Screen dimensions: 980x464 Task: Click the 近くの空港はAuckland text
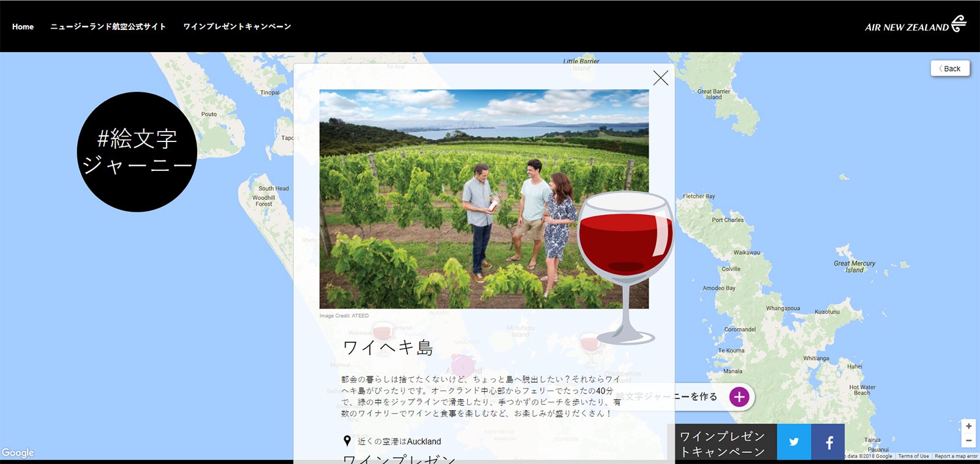(x=399, y=441)
